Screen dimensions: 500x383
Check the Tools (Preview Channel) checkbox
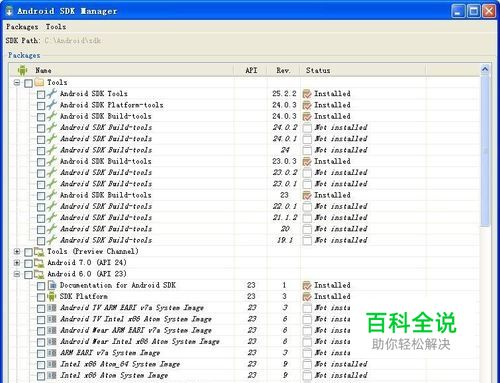[x=29, y=252]
